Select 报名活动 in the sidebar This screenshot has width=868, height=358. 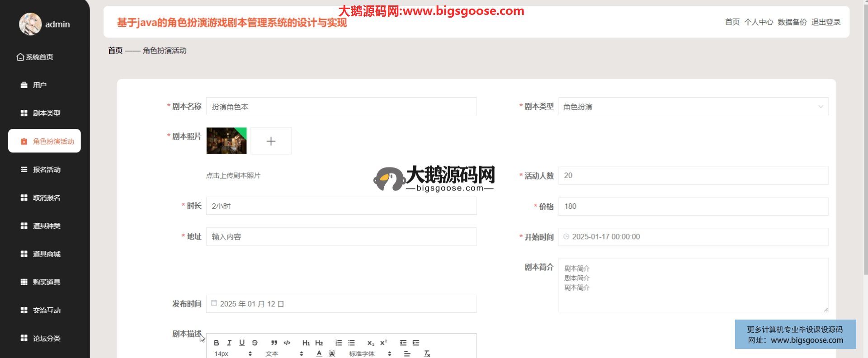(46, 170)
